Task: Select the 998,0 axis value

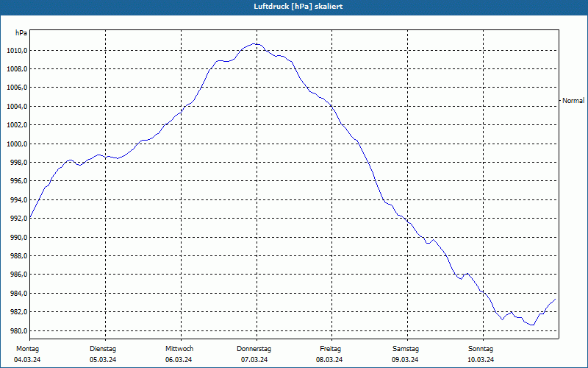Action: 18,163
